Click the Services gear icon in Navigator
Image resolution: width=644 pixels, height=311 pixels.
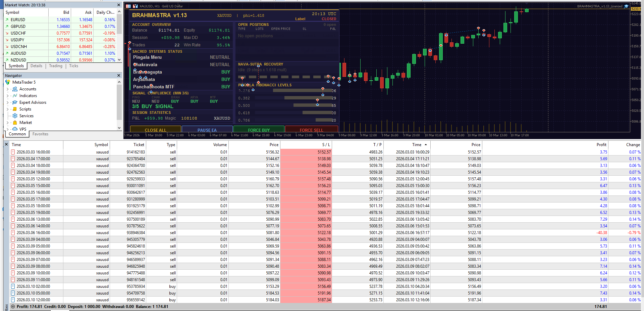coord(15,116)
